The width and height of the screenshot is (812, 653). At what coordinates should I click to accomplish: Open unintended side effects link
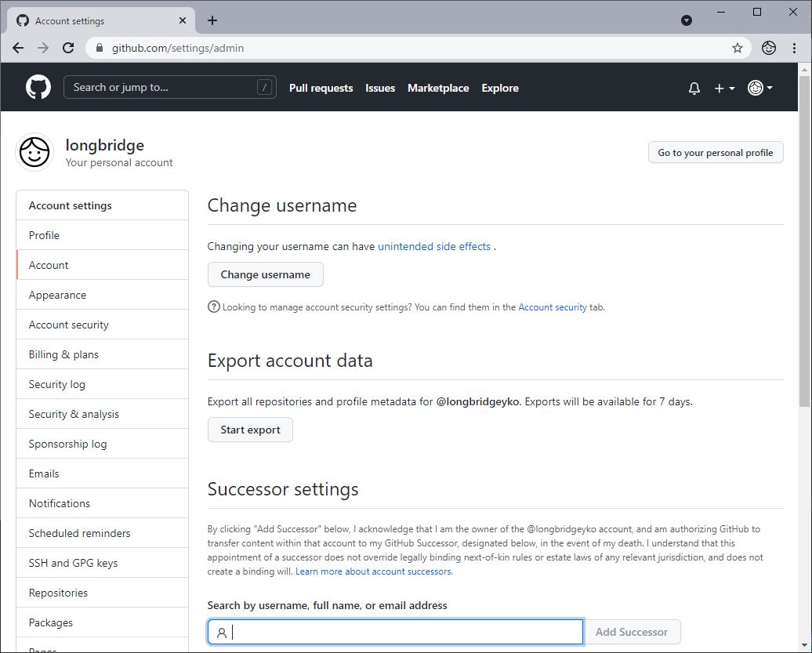434,246
